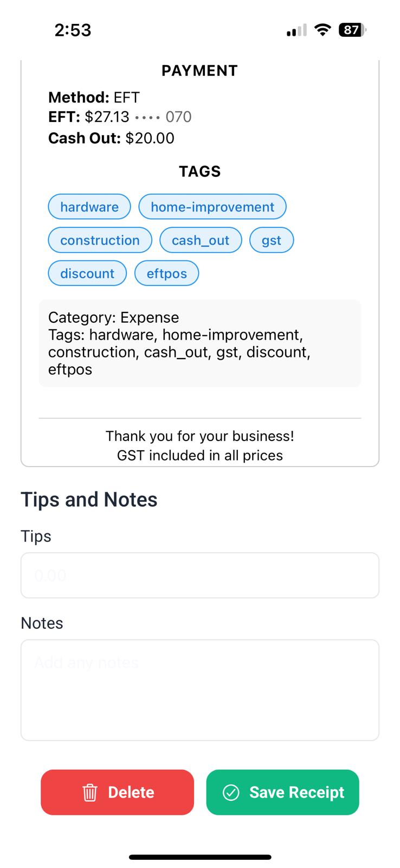Screen dimensions: 400x868
Task: Focus the Tips amount field
Action: pyautogui.click(x=199, y=575)
